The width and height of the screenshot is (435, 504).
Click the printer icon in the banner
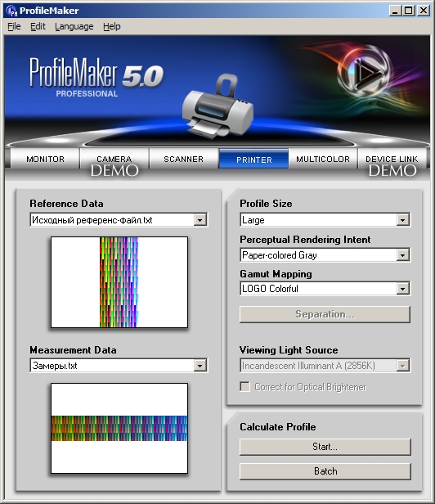pyautogui.click(x=217, y=106)
